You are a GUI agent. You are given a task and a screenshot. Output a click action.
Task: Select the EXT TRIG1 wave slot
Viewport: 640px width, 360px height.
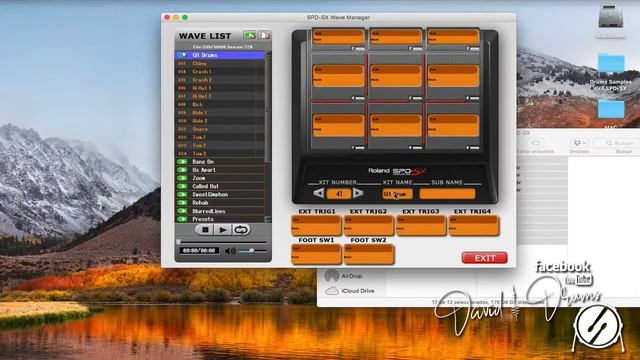[x=316, y=225]
